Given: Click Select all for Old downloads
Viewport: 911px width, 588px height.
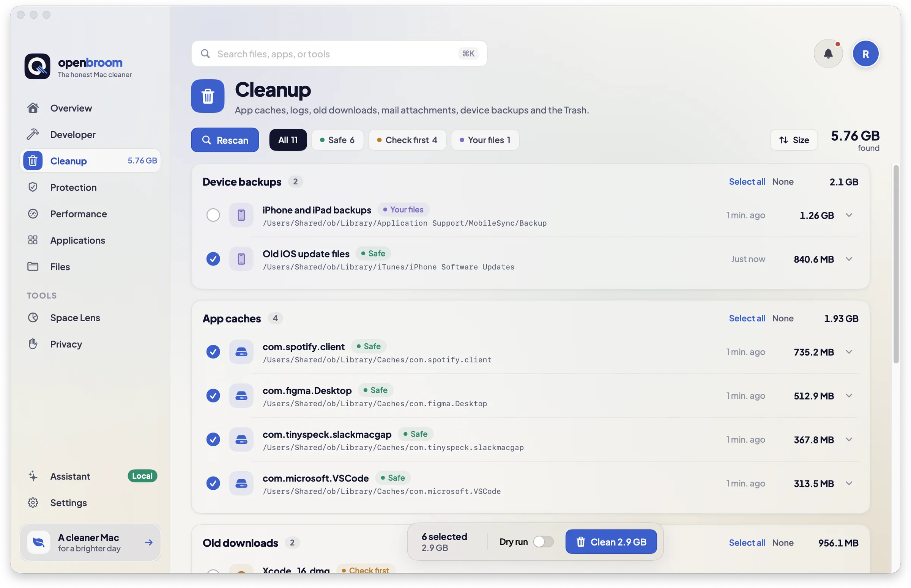Looking at the screenshot, I should click(747, 543).
